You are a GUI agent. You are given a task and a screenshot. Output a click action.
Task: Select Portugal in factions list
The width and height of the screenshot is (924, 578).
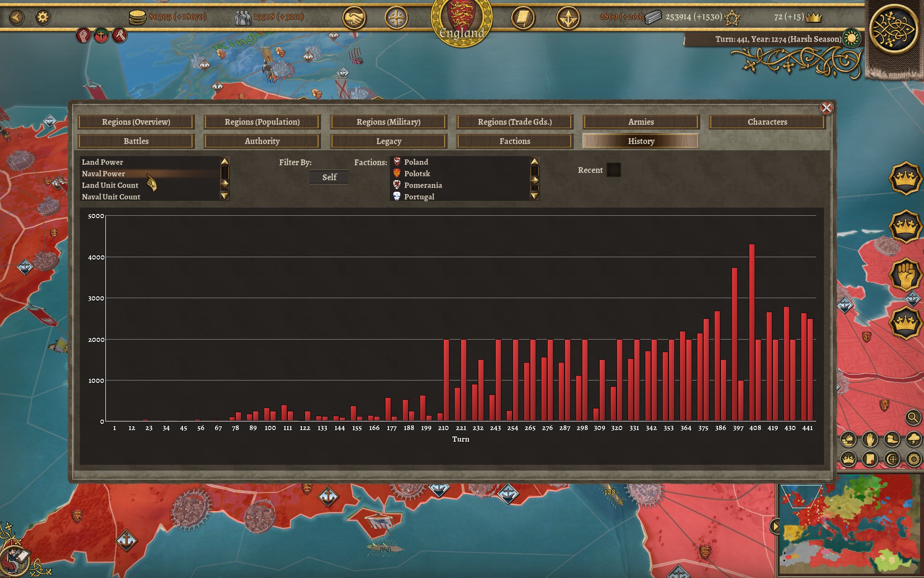[x=460, y=197]
